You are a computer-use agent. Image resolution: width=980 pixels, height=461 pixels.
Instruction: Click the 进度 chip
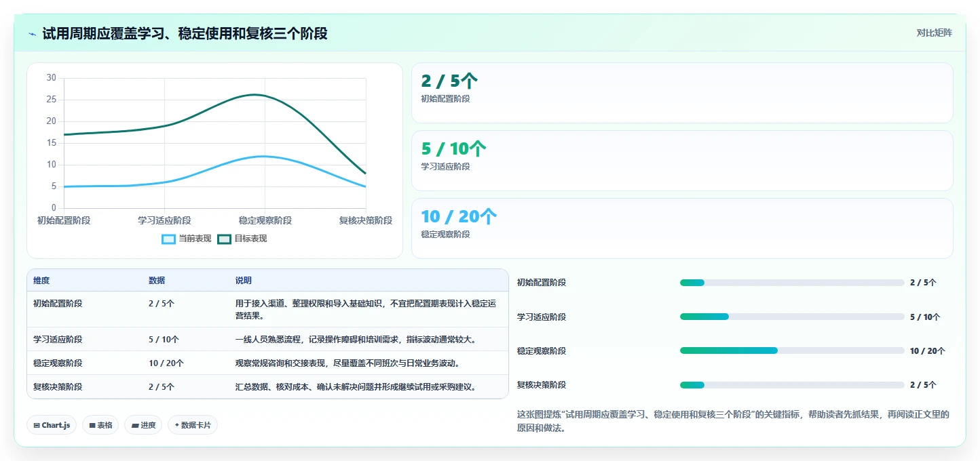[x=143, y=425]
